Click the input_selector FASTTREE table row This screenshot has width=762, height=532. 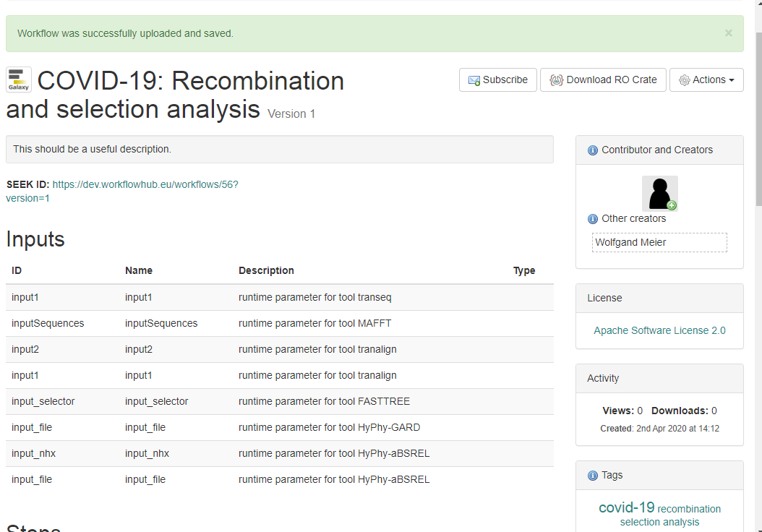(x=279, y=401)
